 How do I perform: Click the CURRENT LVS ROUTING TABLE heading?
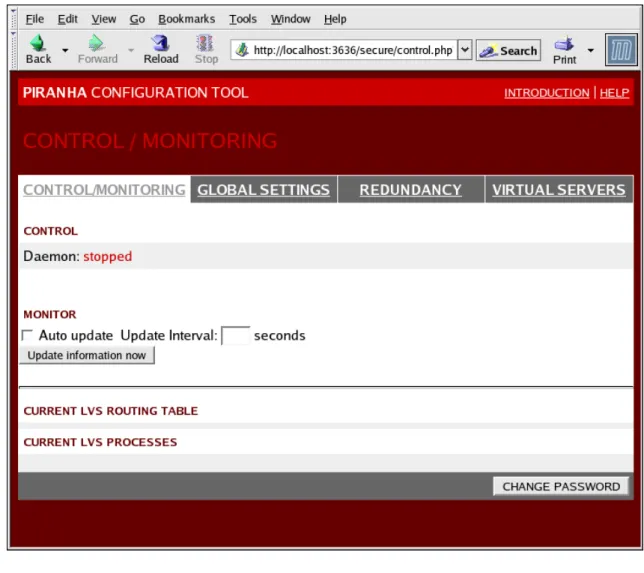[110, 411]
